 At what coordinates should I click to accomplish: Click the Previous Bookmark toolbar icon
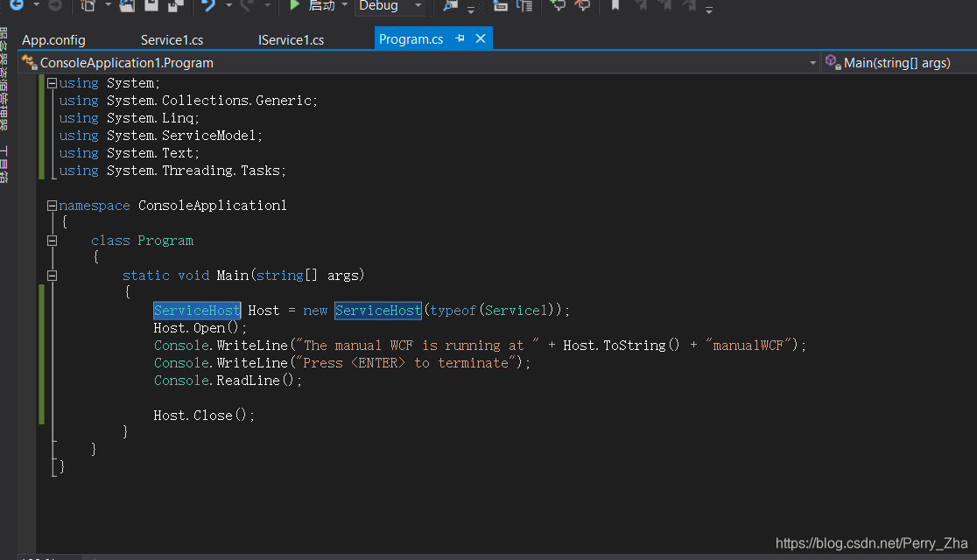tap(640, 5)
